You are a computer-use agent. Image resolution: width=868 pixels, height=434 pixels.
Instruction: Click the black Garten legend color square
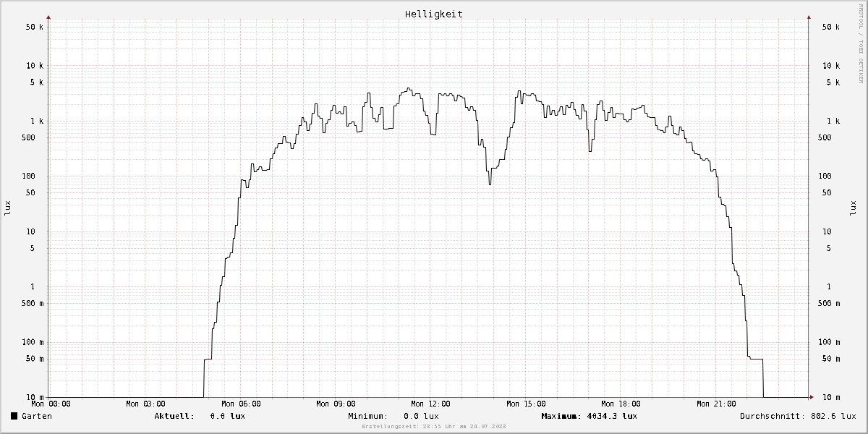pyautogui.click(x=14, y=416)
